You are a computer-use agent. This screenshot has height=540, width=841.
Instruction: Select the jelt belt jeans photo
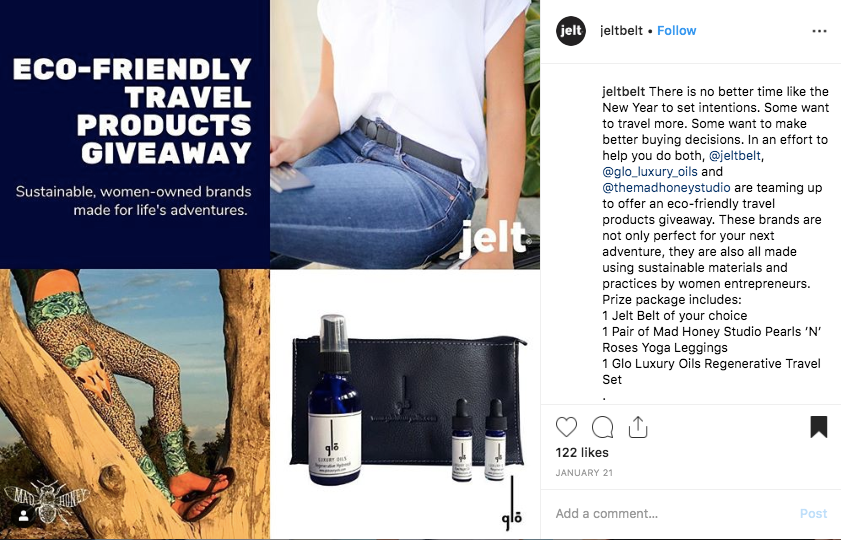coord(405,134)
